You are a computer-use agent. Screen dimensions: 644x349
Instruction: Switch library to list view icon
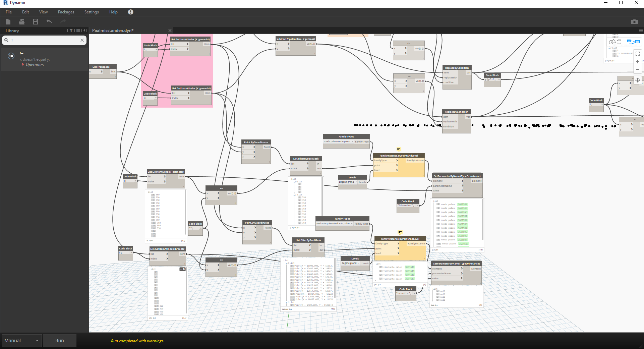click(78, 31)
